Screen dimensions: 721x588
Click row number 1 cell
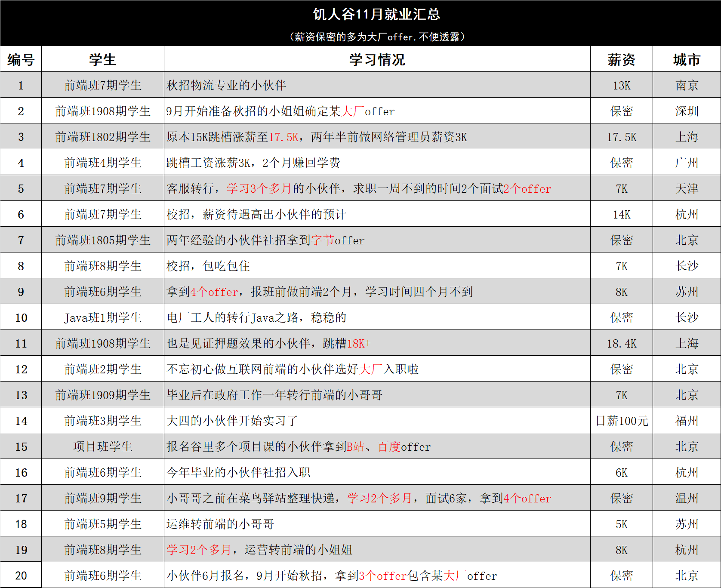pyautogui.click(x=21, y=85)
